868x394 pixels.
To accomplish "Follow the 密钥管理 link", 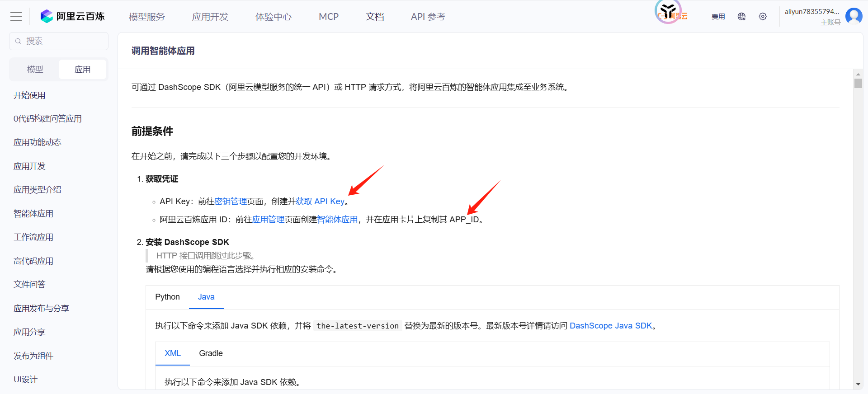I will coord(231,202).
